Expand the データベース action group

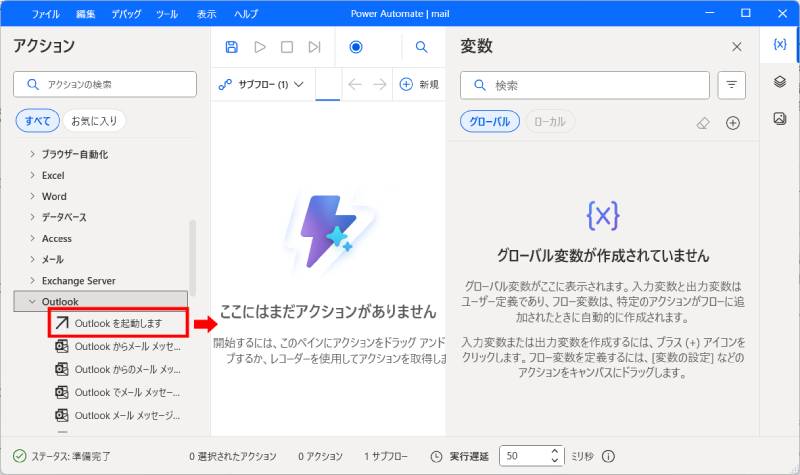pos(58,217)
